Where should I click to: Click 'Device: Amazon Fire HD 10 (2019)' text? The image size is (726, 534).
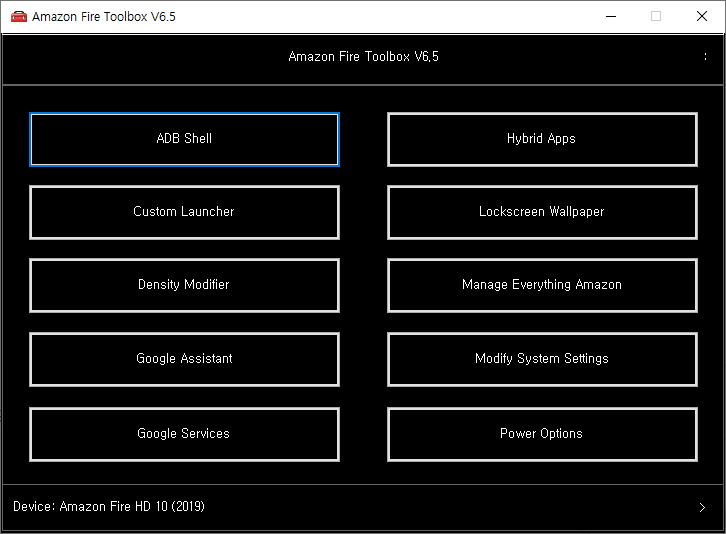[x=109, y=506]
